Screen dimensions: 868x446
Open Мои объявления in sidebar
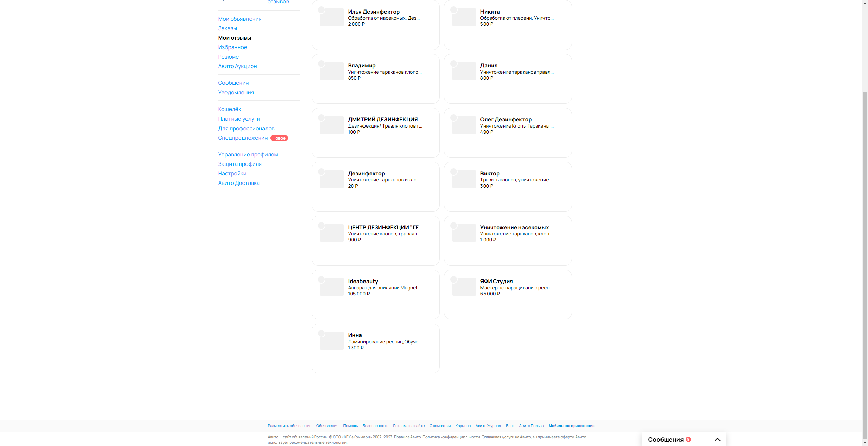[x=240, y=19]
